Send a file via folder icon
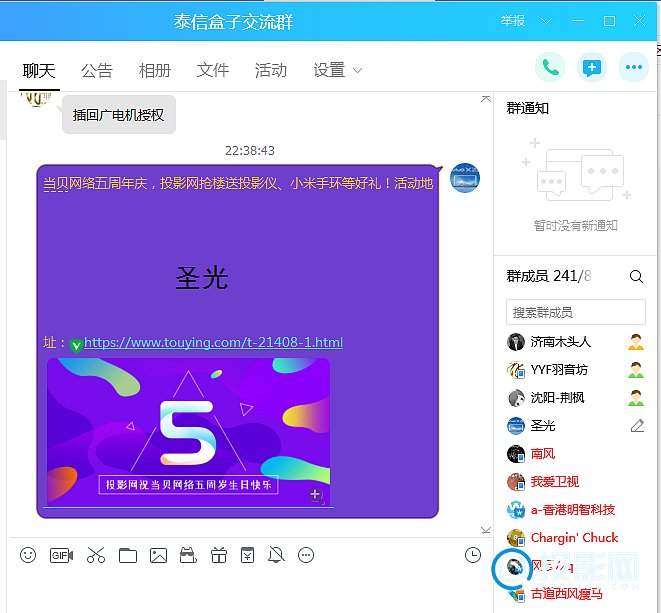This screenshot has width=661, height=613. point(128,556)
